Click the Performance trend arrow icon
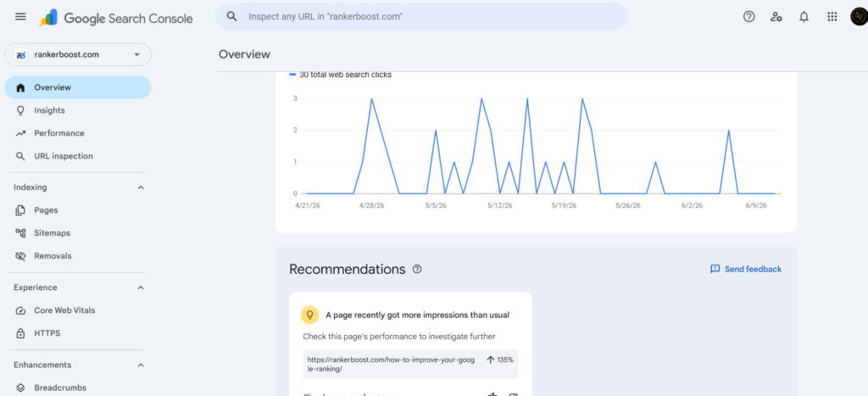The height and width of the screenshot is (396, 868). [x=20, y=133]
